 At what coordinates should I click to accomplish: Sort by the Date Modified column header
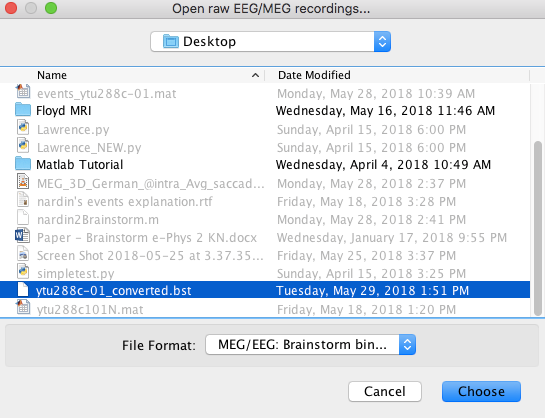click(x=314, y=75)
